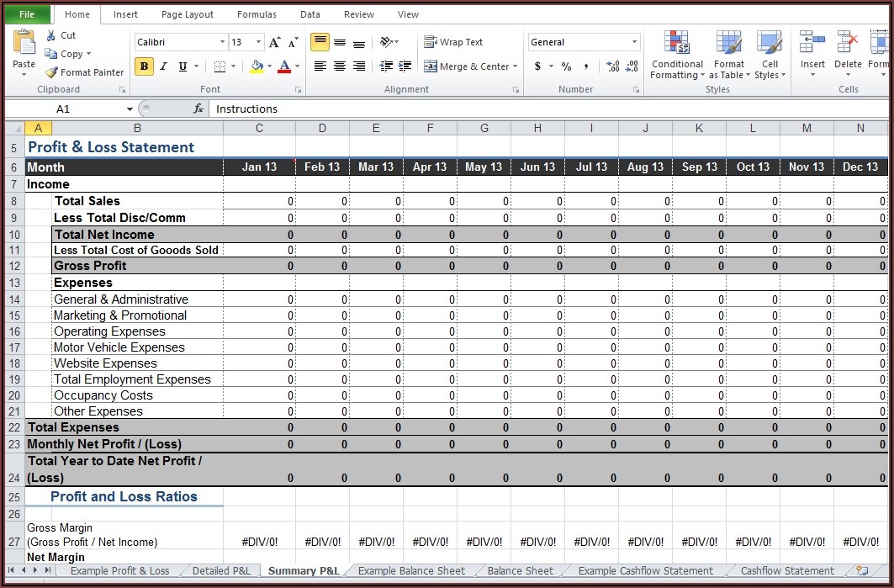Open the Name Box dropdown arrow

(130, 109)
